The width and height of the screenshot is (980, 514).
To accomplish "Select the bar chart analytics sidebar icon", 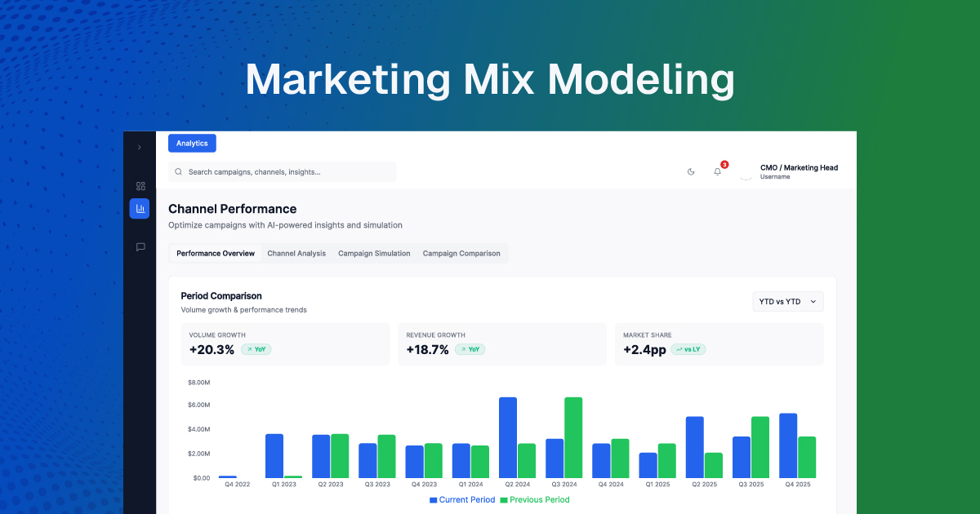I will click(x=140, y=209).
